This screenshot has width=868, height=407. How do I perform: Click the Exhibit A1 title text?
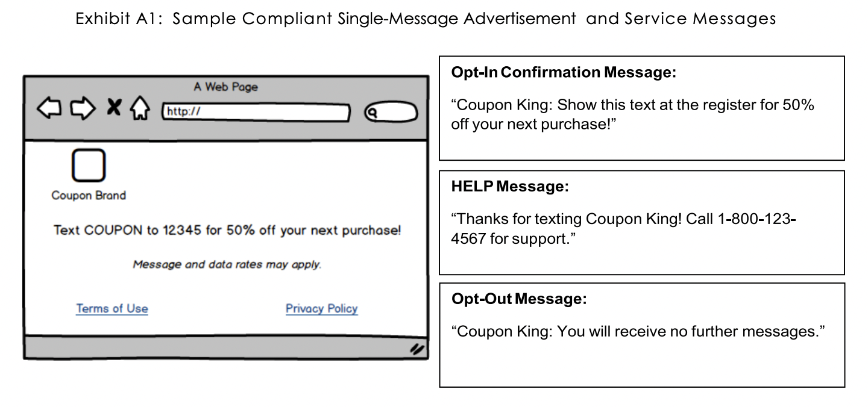[x=426, y=19]
